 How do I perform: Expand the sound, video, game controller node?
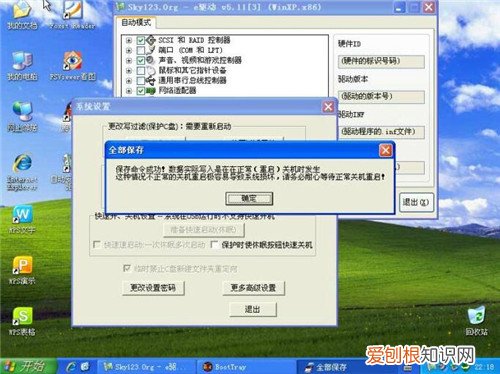129,61
